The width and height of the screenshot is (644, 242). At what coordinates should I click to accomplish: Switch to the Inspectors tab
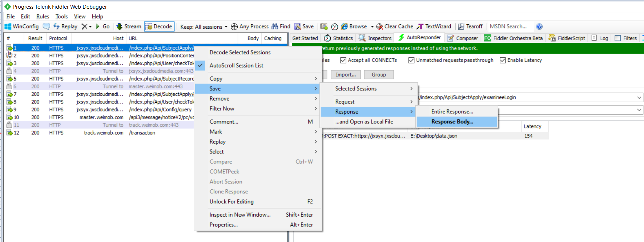coord(375,38)
